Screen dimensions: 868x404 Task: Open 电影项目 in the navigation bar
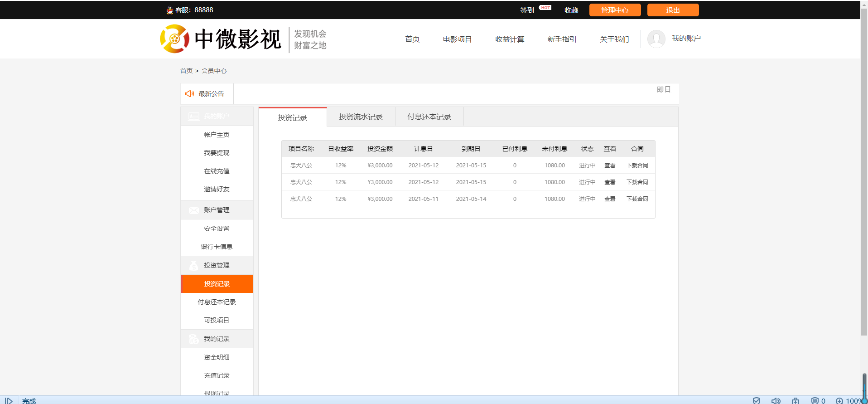458,39
